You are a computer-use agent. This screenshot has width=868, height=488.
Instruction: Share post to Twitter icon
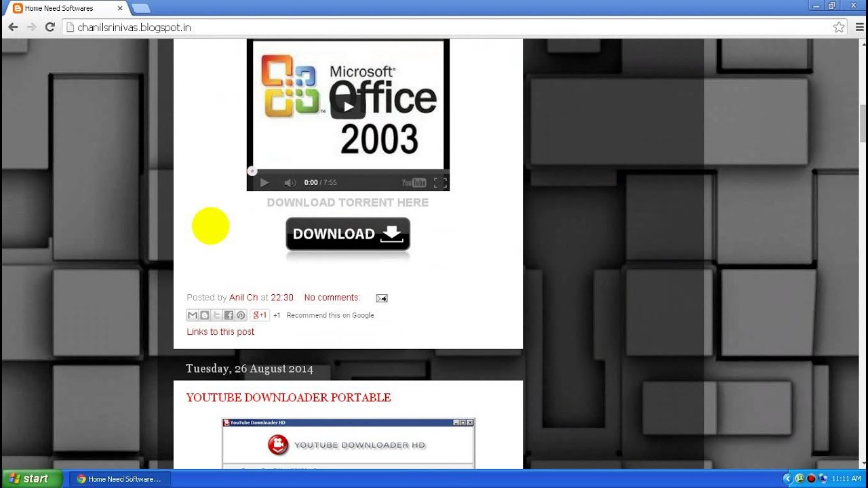click(x=217, y=315)
